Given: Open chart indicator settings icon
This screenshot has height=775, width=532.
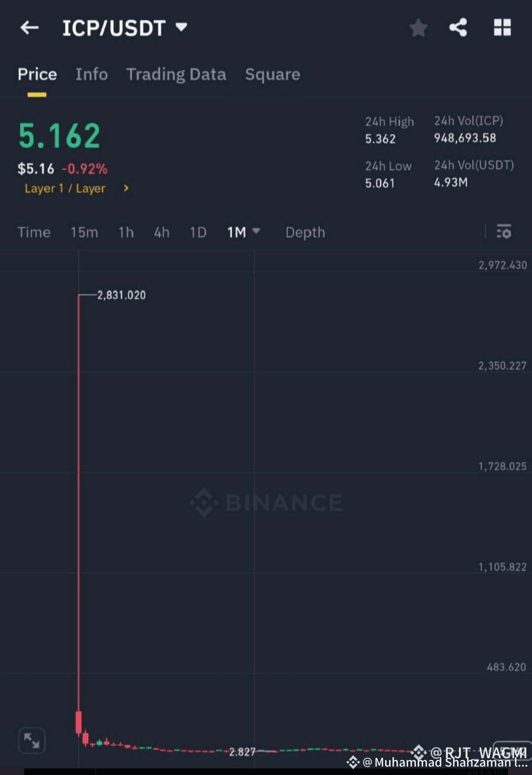Looking at the screenshot, I should 503,232.
